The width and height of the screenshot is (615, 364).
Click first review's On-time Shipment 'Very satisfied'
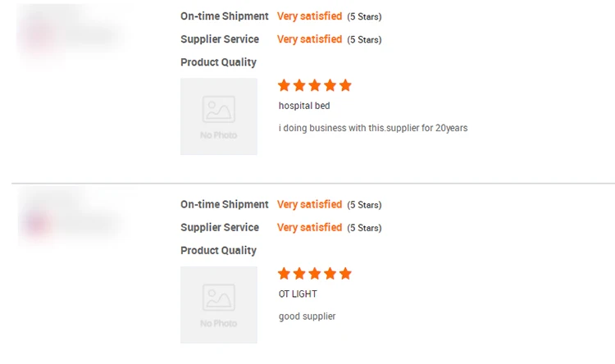(309, 16)
